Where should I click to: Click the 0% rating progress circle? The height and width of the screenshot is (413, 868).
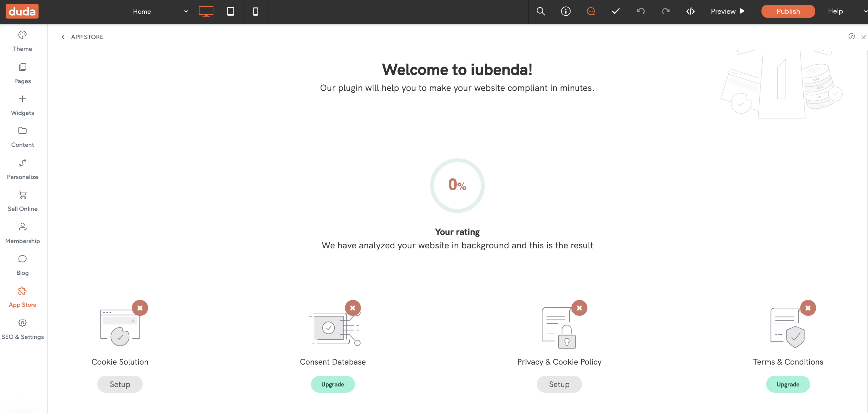click(x=457, y=185)
